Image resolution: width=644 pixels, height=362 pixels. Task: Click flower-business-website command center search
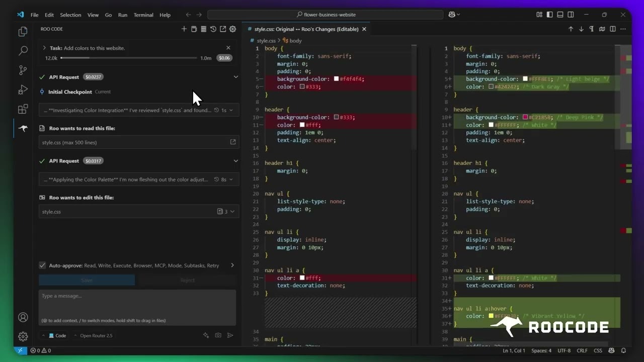[x=325, y=15]
